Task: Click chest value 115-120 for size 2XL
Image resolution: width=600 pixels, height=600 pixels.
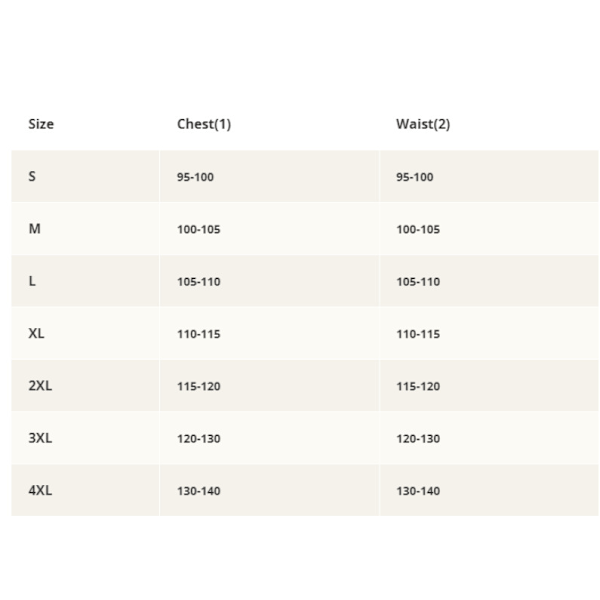Action: click(x=199, y=386)
